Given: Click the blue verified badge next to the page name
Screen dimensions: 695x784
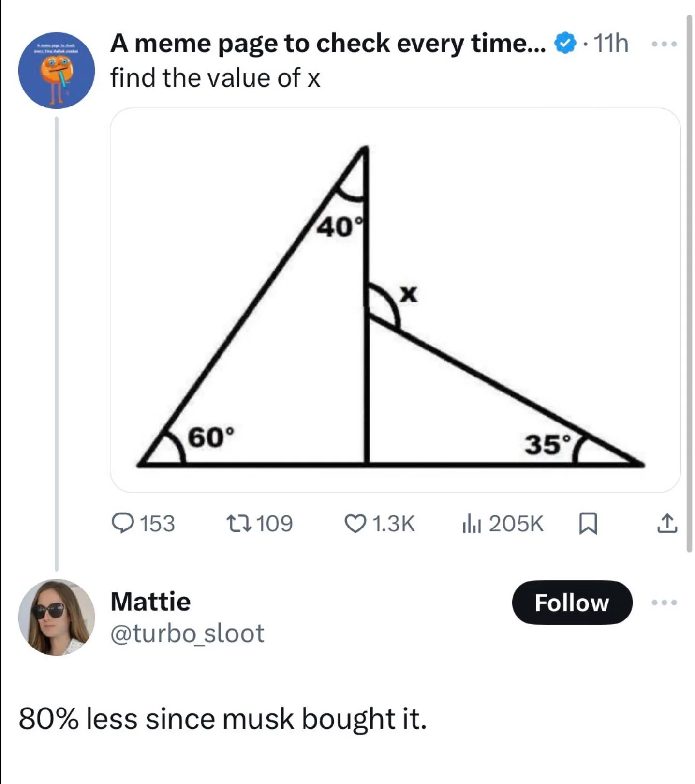Looking at the screenshot, I should [x=564, y=43].
